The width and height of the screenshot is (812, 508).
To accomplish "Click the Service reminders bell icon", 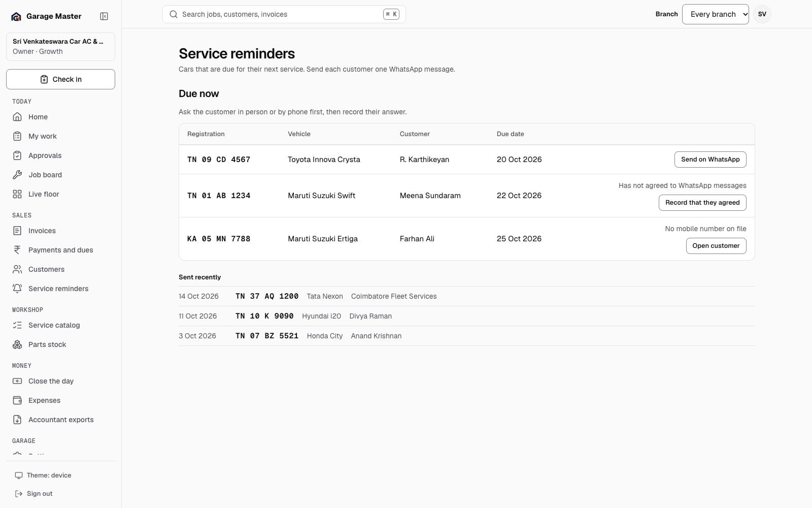I will tap(17, 289).
